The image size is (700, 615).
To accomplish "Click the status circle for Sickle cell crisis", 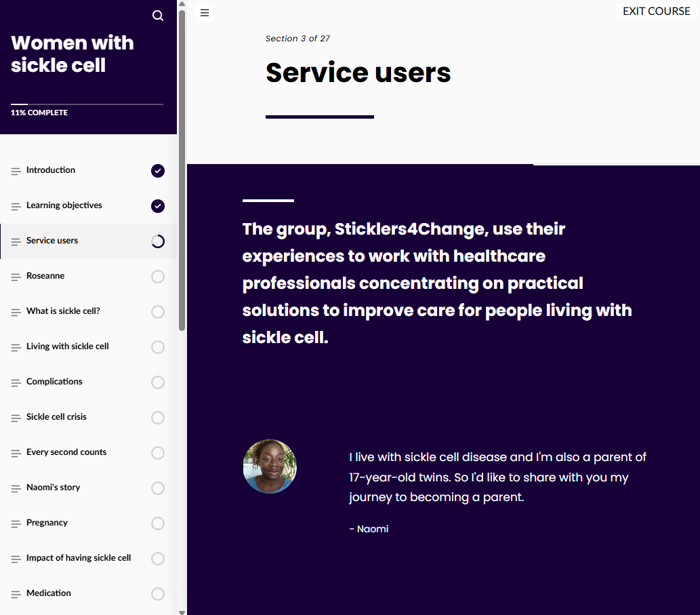I will 158,418.
